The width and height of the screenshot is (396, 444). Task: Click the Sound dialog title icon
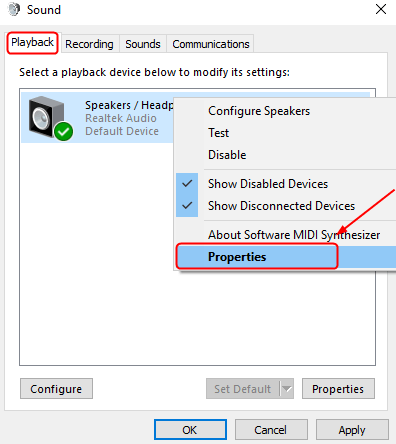click(14, 9)
